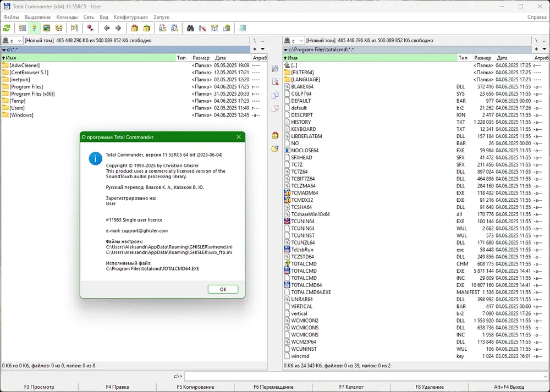Select the highlighted full details view icon

(34, 28)
